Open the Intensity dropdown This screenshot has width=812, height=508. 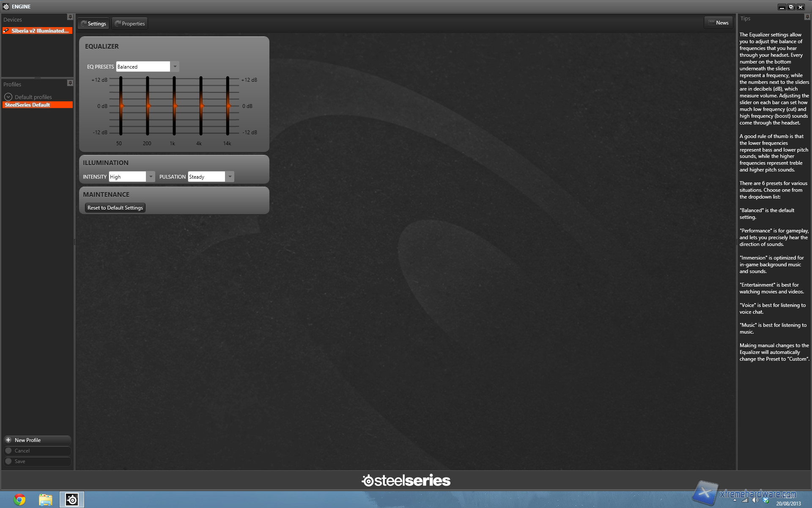point(151,177)
